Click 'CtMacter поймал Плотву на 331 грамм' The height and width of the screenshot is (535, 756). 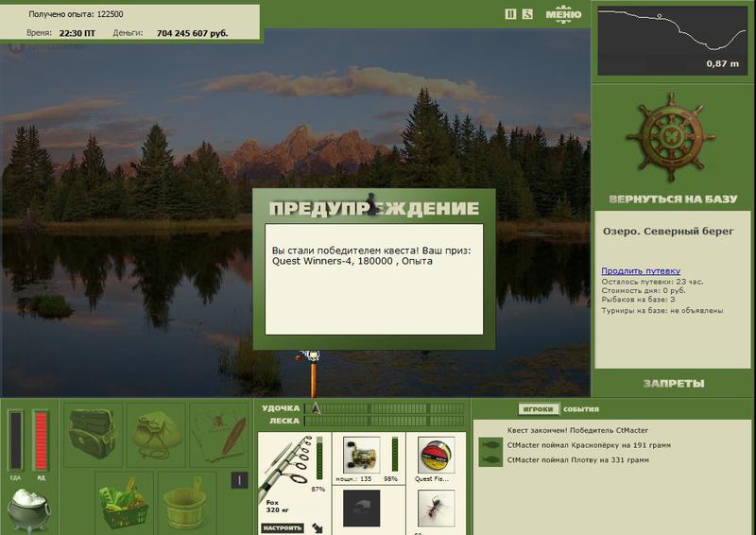coord(577,460)
